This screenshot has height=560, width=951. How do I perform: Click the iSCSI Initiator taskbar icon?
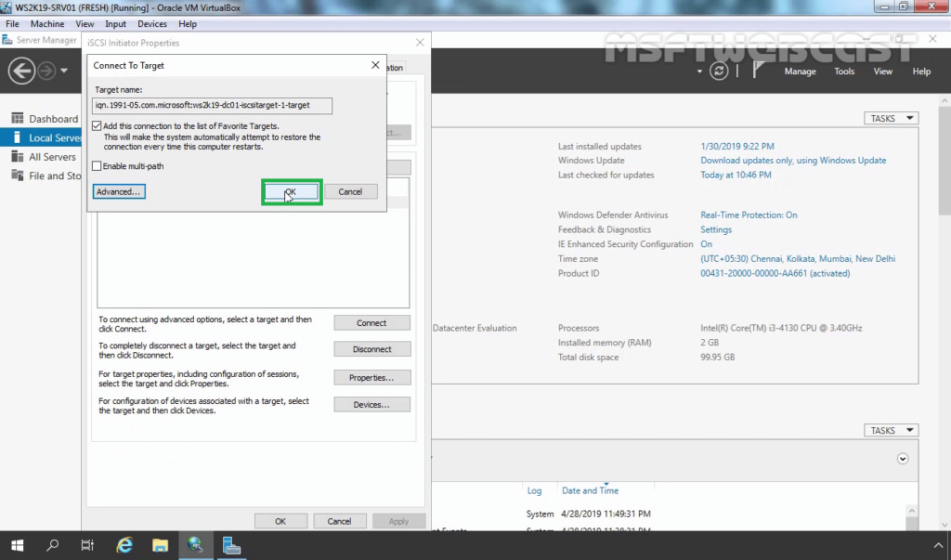pos(195,545)
